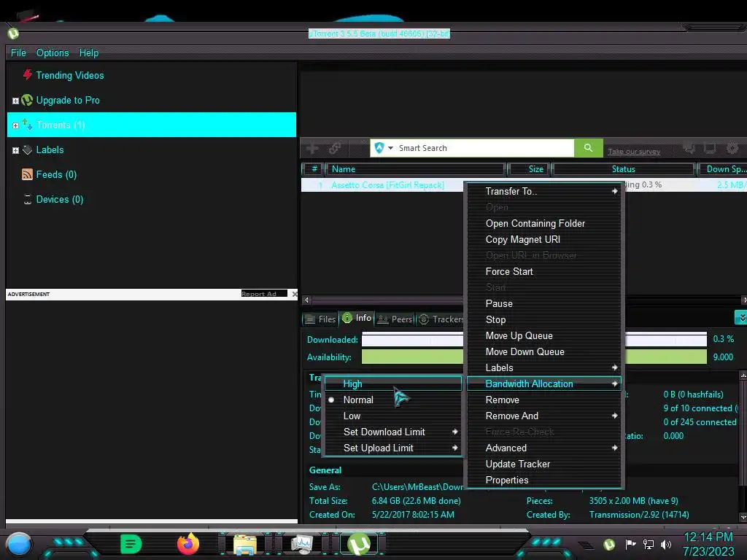This screenshot has width=747, height=560.
Task: Choose Low bandwidth allocation
Action: (x=393, y=416)
